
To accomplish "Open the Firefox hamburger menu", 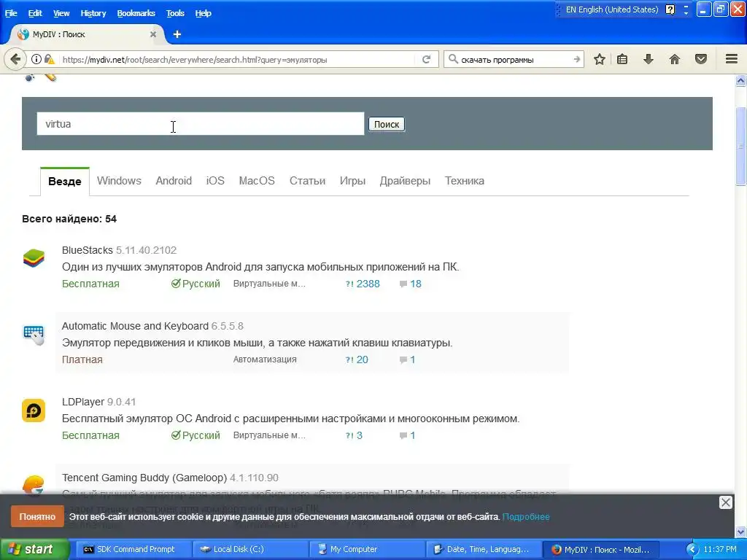I will tap(732, 59).
